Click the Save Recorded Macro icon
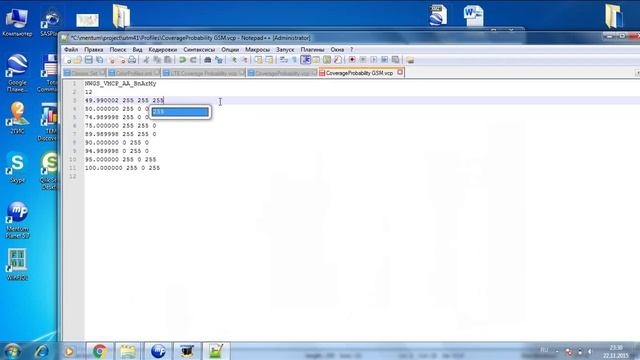This screenshot has height=360, width=640. [x=395, y=60]
